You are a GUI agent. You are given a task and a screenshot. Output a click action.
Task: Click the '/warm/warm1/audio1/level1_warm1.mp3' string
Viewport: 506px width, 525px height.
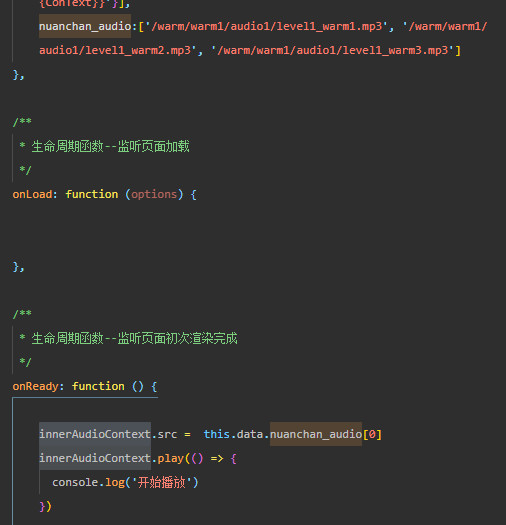coord(267,26)
